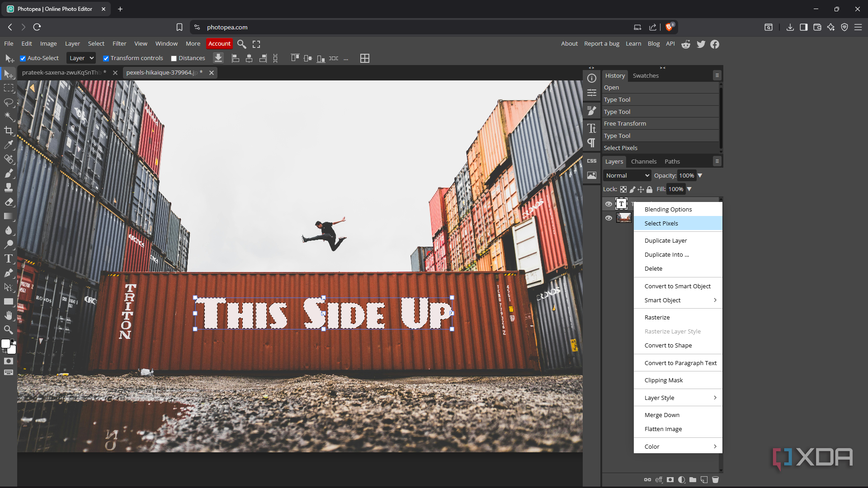Screen dimensions: 868x488
Task: Enable the Distances checkbox
Action: (174, 58)
